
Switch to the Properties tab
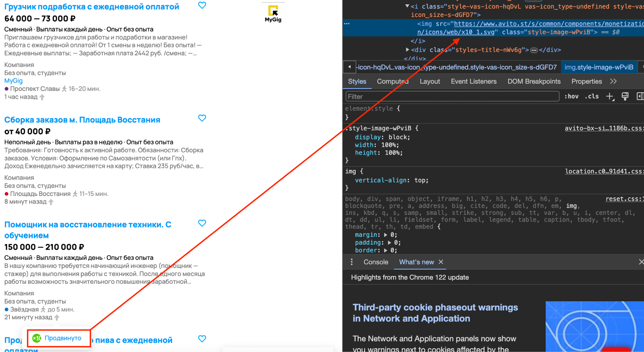tap(586, 81)
